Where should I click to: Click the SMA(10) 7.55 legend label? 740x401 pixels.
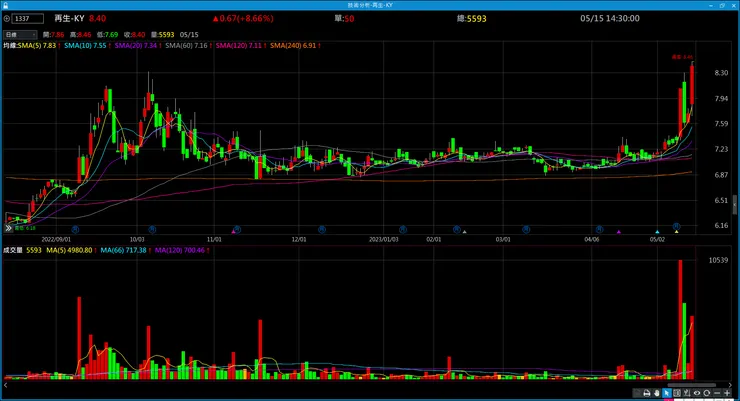85,46
